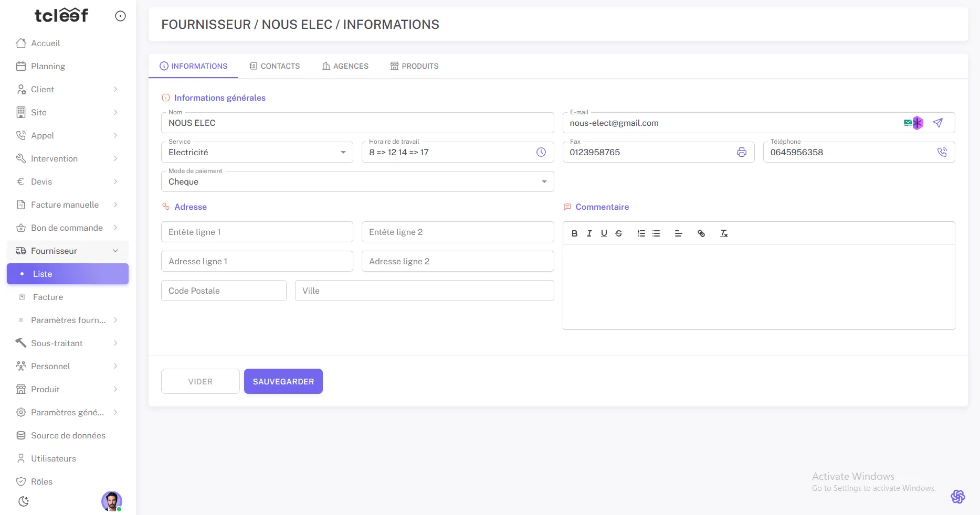980x515 pixels.
Task: Expand the Client menu in the sidebar
Action: pyautogui.click(x=67, y=89)
